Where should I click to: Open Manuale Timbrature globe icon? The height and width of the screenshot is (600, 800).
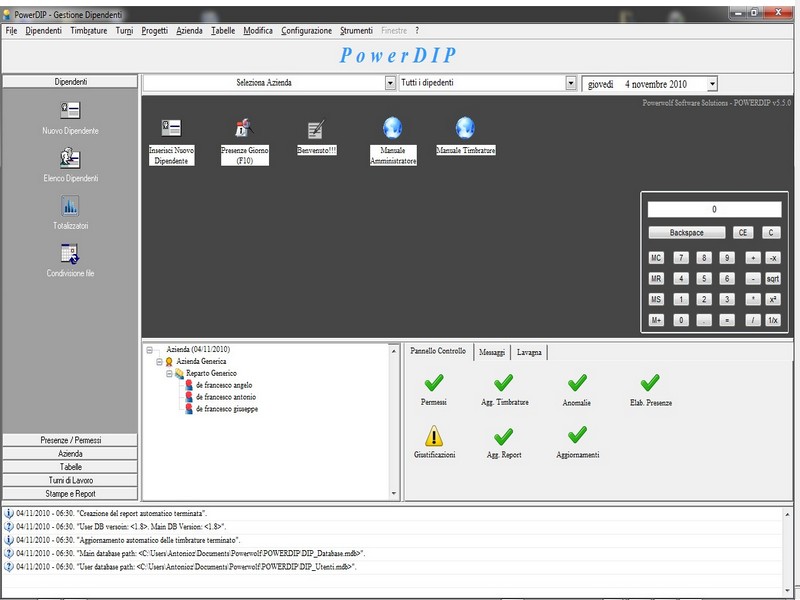(465, 128)
